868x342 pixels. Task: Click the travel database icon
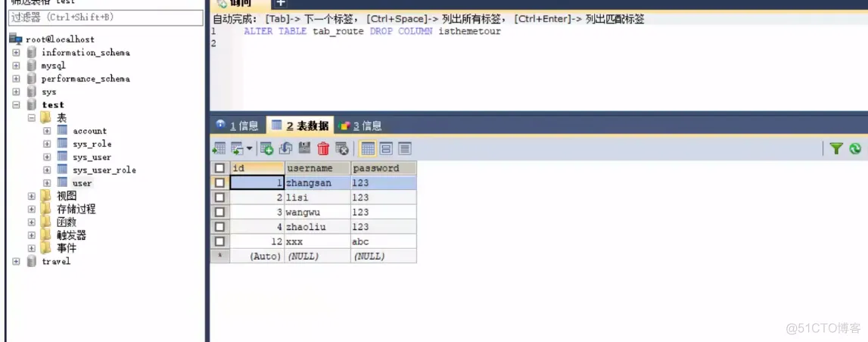coord(32,261)
